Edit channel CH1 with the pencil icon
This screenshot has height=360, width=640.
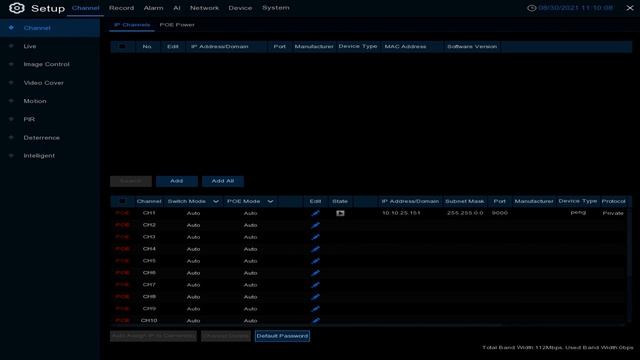(316, 213)
